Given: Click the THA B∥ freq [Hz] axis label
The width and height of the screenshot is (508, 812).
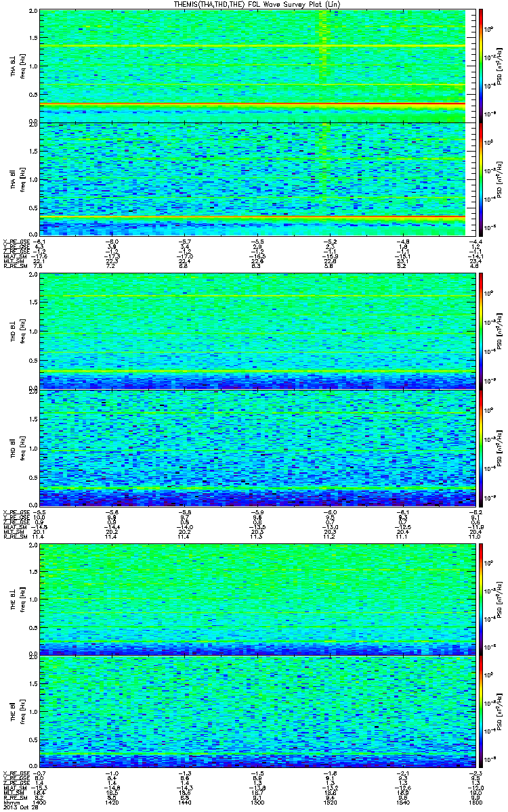Looking at the screenshot, I should click(17, 178).
